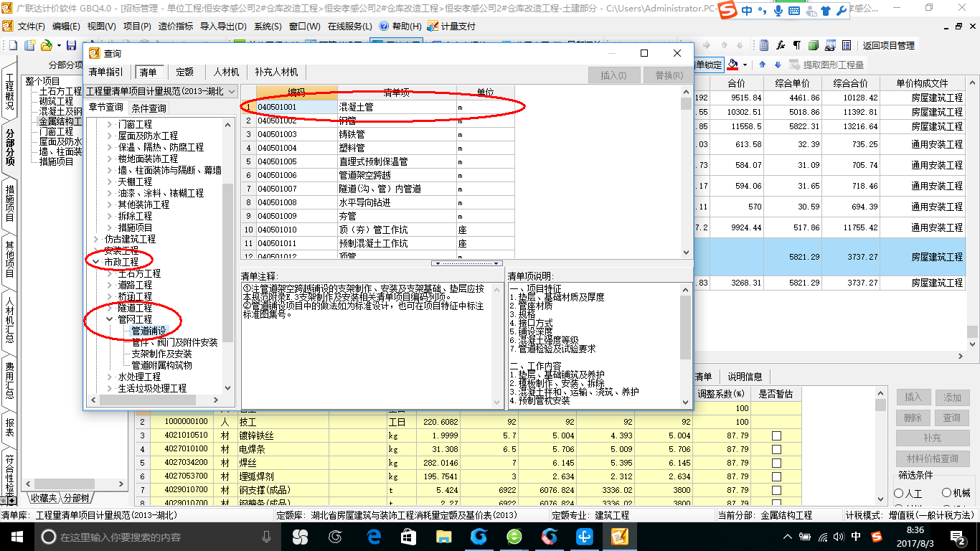This screenshot has width=980, height=551.
Task: Open the 项目(P) menu
Action: coord(137,26)
